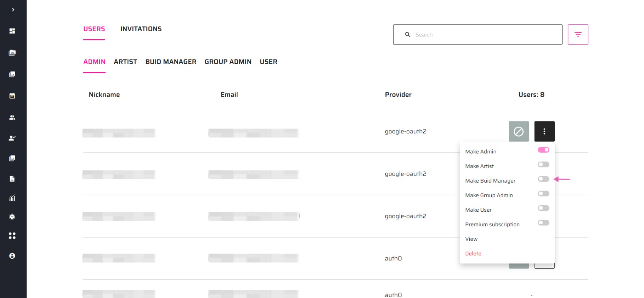Click the filter button next to search
The height and width of the screenshot is (298, 644).
[x=578, y=34]
